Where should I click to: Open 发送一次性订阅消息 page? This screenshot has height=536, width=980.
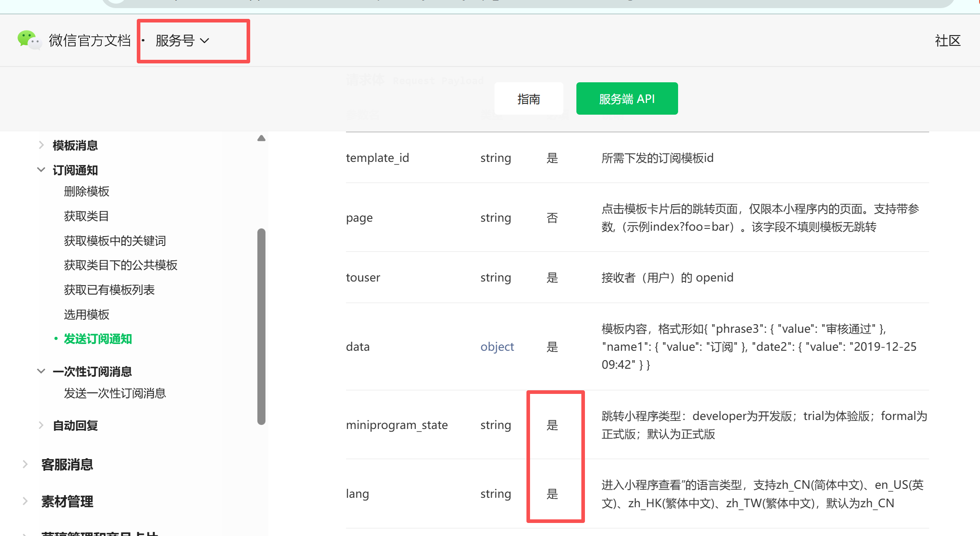115,393
